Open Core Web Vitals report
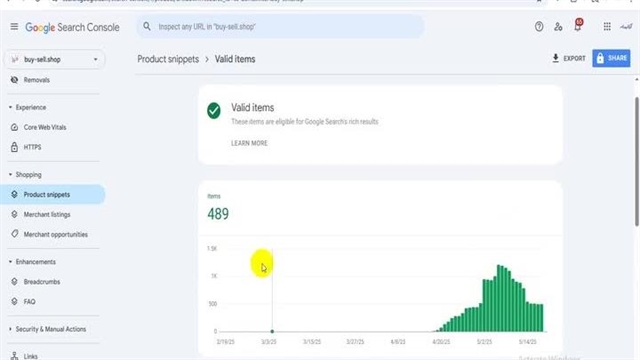 point(44,127)
